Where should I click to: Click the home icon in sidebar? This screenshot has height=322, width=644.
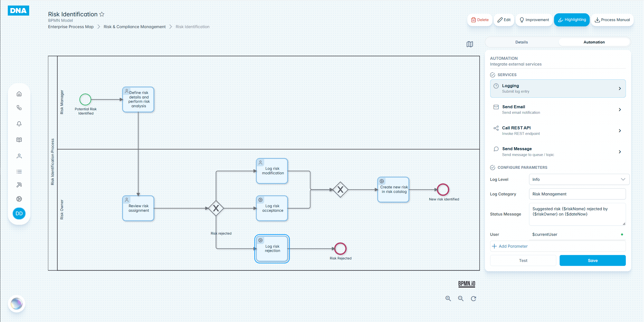pos(19,94)
